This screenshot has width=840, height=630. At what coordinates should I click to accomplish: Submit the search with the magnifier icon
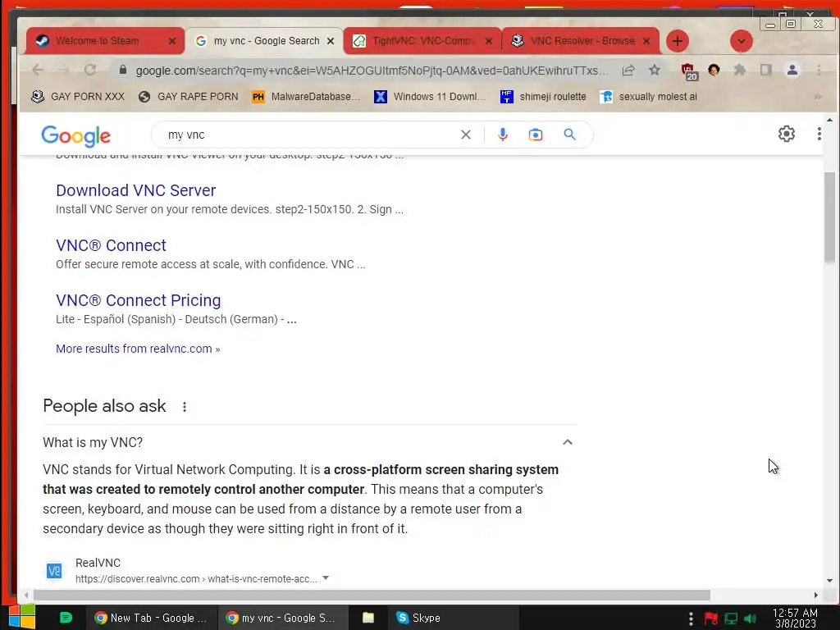(x=569, y=135)
